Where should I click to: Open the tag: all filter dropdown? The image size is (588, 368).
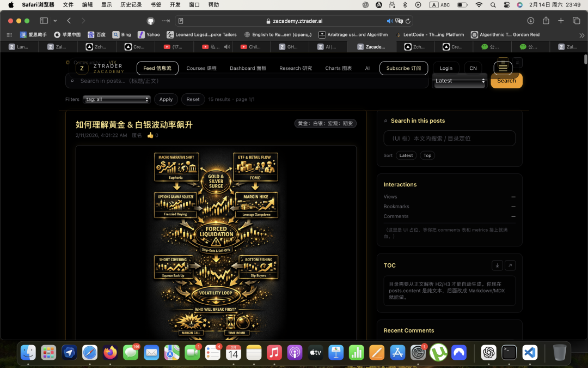click(117, 100)
